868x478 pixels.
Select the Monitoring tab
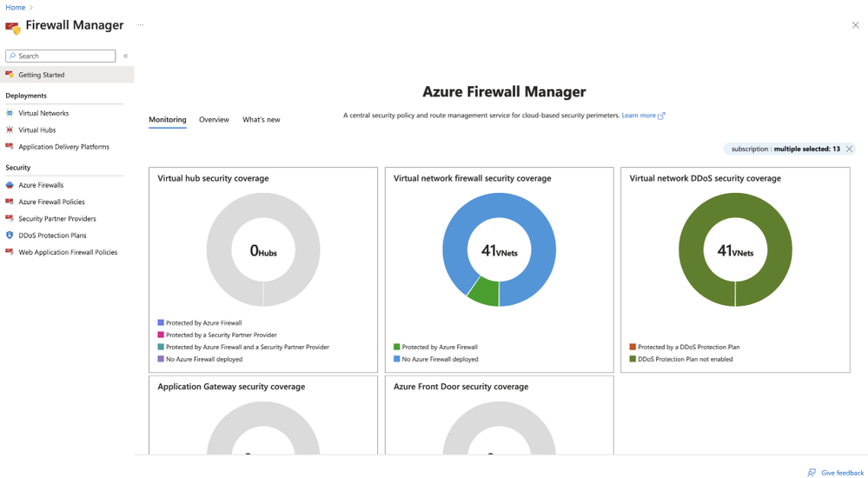coord(167,120)
